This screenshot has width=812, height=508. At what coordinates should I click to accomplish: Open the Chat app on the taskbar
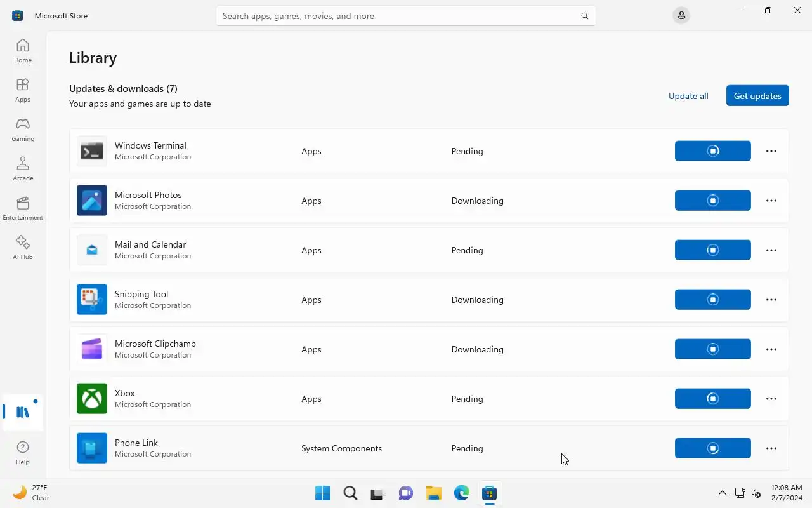pyautogui.click(x=406, y=493)
